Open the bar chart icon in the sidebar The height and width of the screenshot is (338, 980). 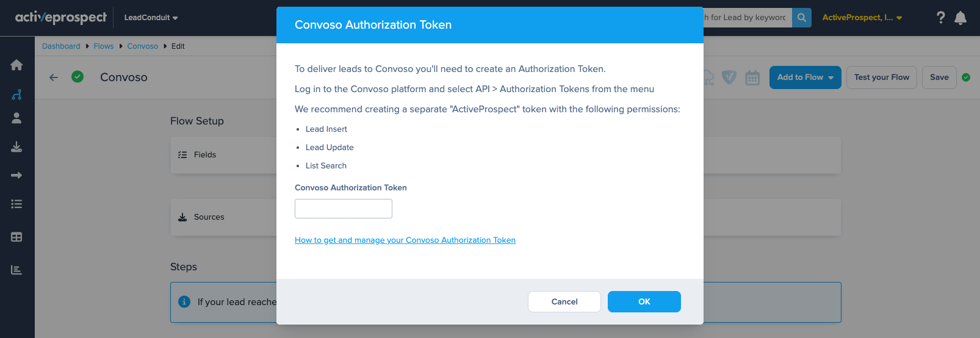click(16, 270)
